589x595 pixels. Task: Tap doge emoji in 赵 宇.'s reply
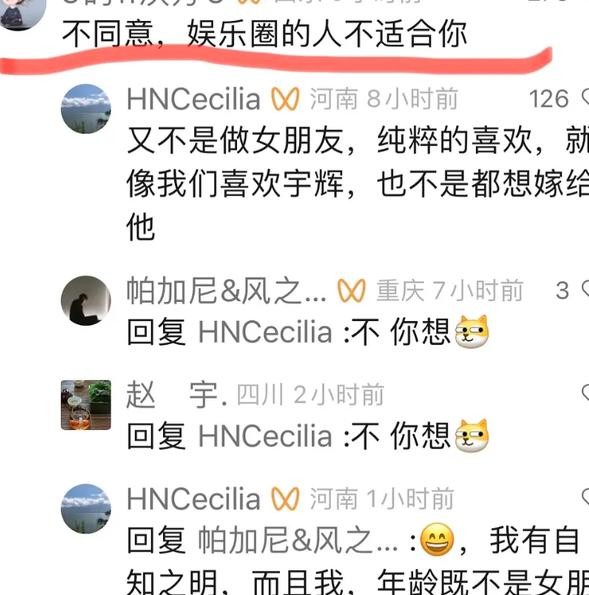tap(472, 436)
